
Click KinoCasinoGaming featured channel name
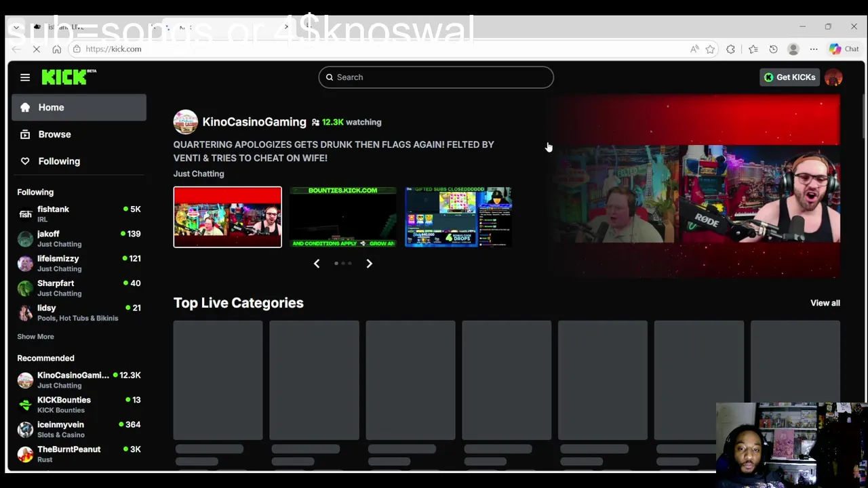254,122
